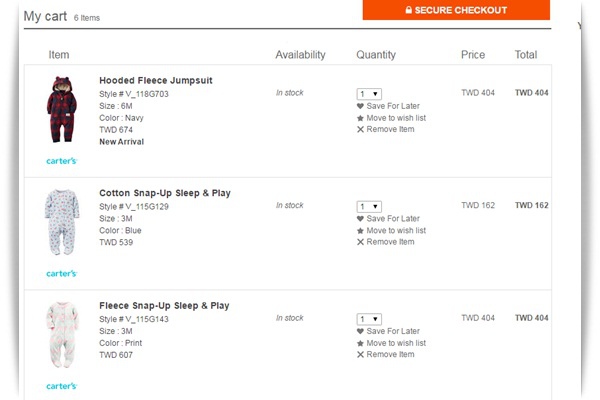
Task: Click the star icon for Hooded Fleece Jumpsuit
Action: click(x=360, y=118)
